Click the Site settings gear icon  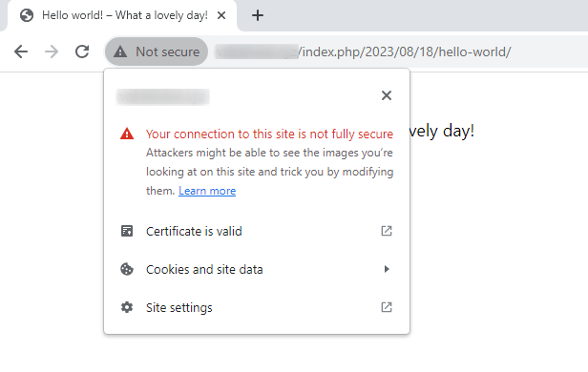pyautogui.click(x=127, y=307)
